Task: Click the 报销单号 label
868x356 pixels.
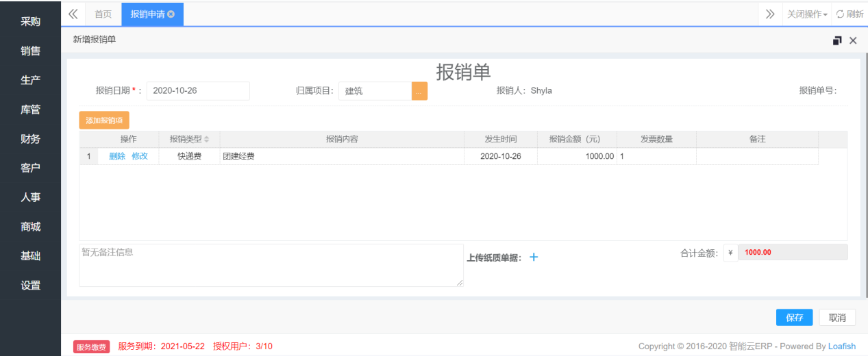Action: (x=817, y=90)
